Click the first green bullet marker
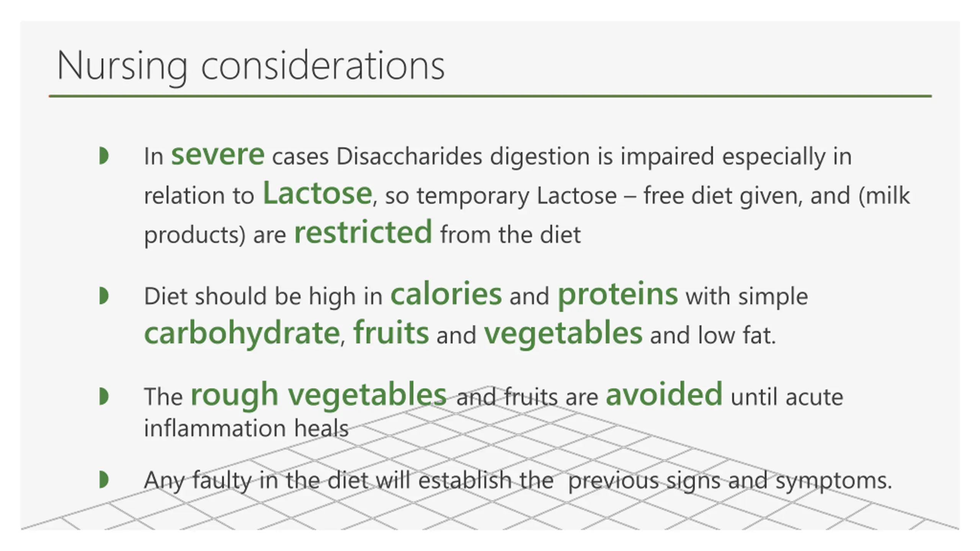 tap(103, 156)
